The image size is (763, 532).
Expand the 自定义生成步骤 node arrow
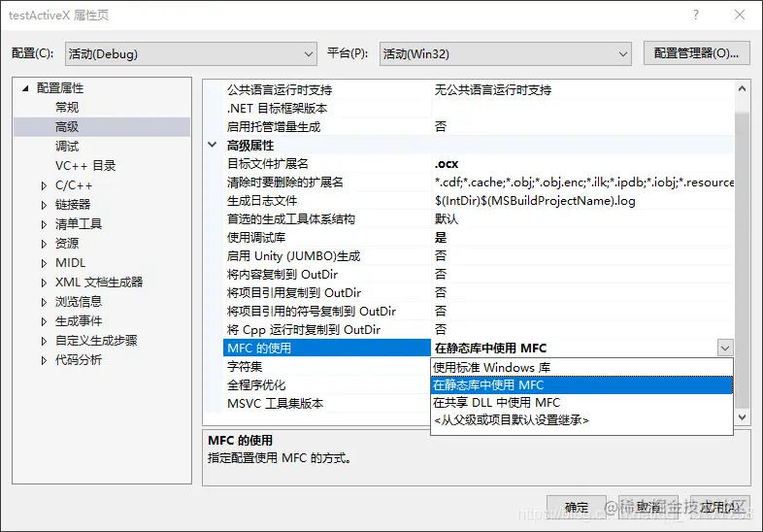(44, 342)
